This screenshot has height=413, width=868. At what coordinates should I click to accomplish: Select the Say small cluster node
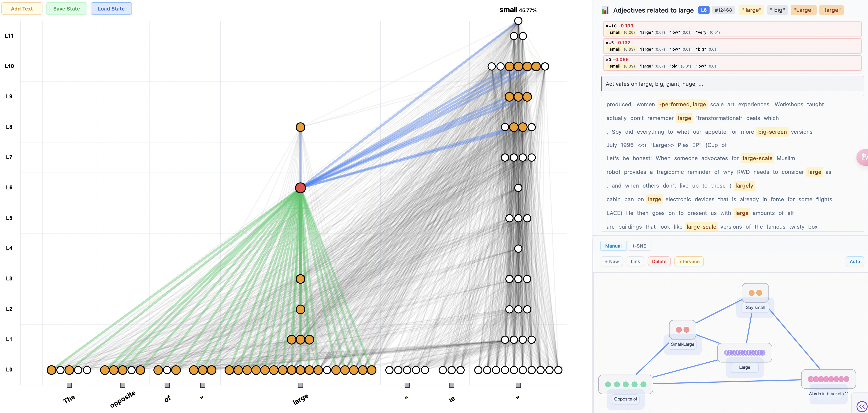click(755, 293)
